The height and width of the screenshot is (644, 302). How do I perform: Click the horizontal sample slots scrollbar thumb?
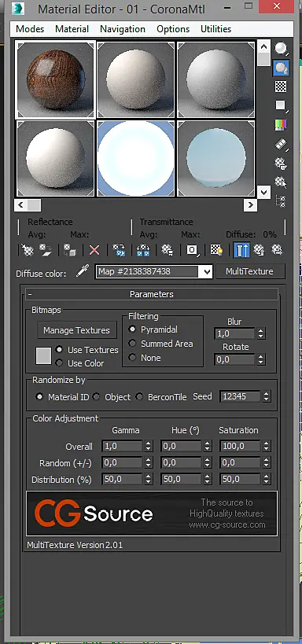click(35, 204)
